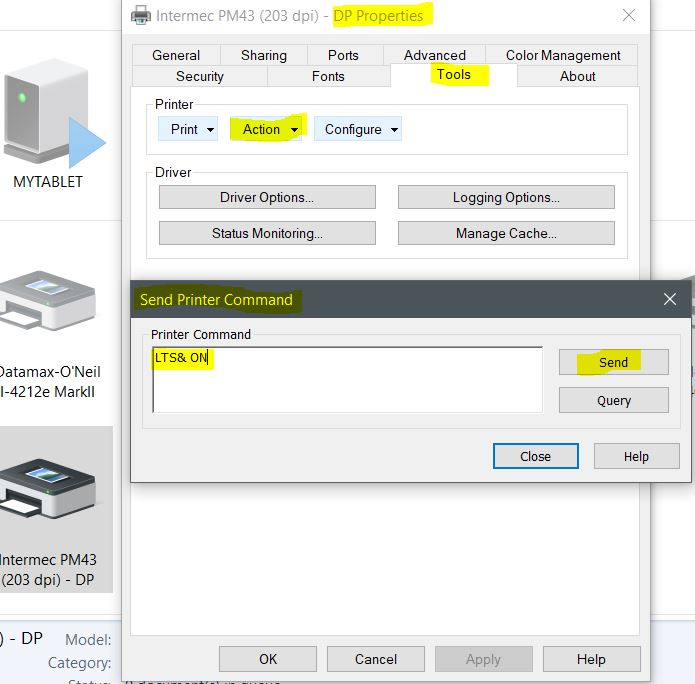Viewport: 695px width, 684px height.
Task: Switch to the General tab
Action: (x=176, y=55)
